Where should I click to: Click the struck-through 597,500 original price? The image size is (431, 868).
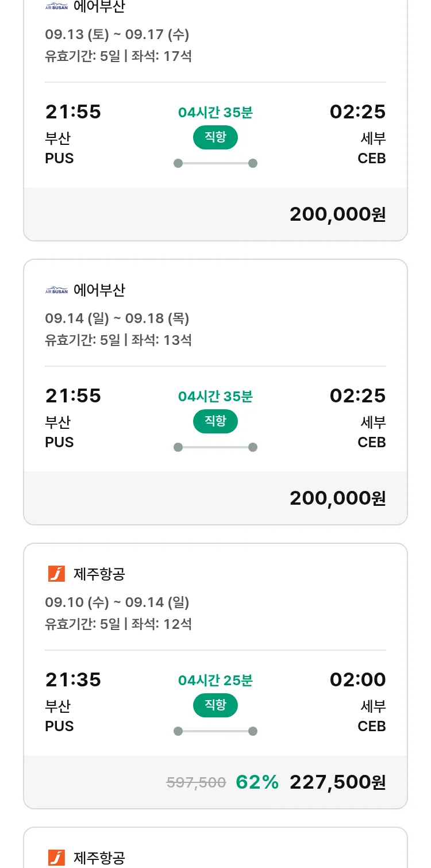click(196, 782)
